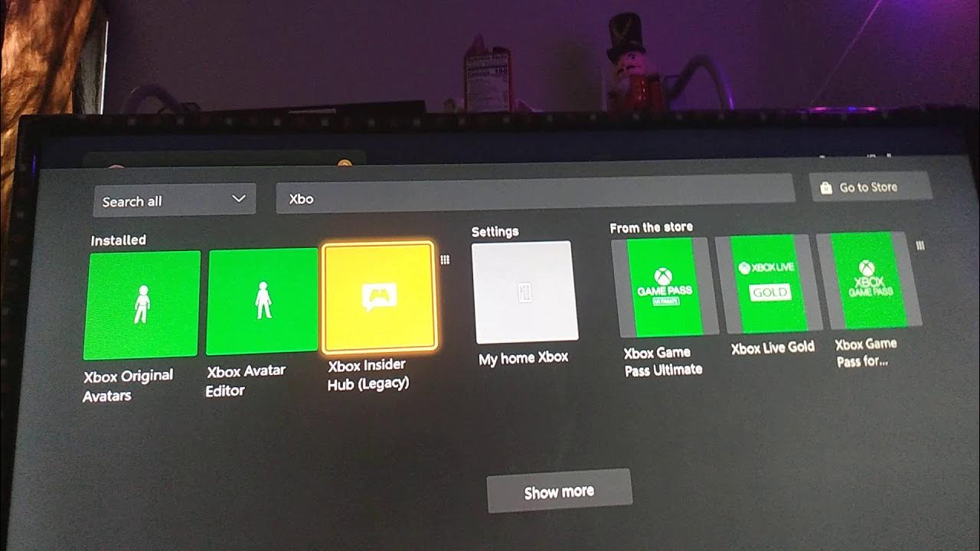980x551 pixels.
Task: Open the Xbox Live Gold tile
Action: [769, 283]
